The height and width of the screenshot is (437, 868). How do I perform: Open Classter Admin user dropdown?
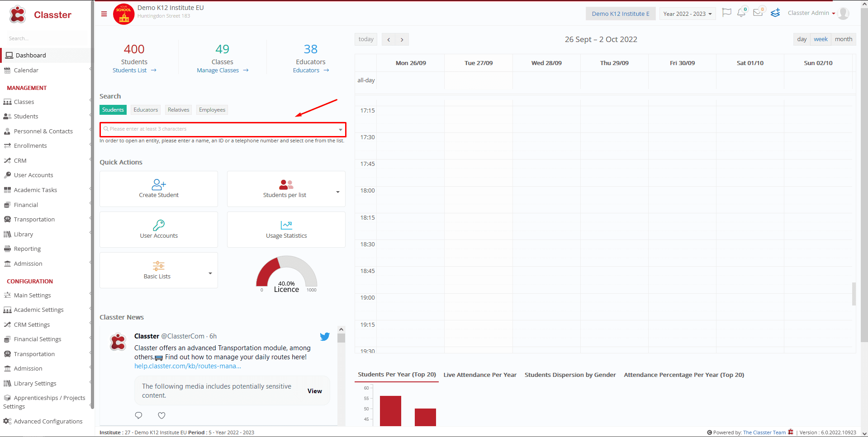811,13
